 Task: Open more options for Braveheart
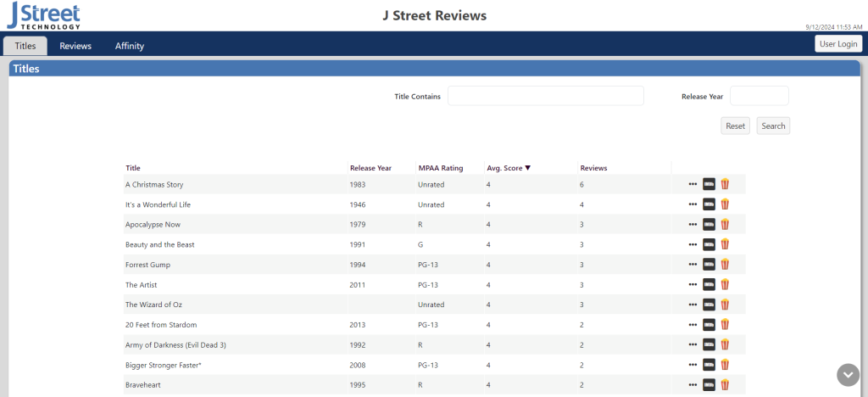pyautogui.click(x=693, y=385)
